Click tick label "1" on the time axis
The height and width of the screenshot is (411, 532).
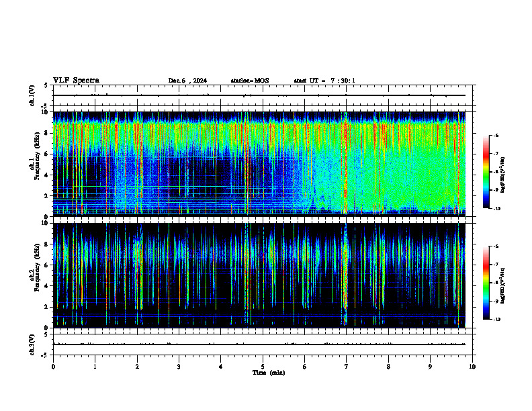click(x=95, y=367)
